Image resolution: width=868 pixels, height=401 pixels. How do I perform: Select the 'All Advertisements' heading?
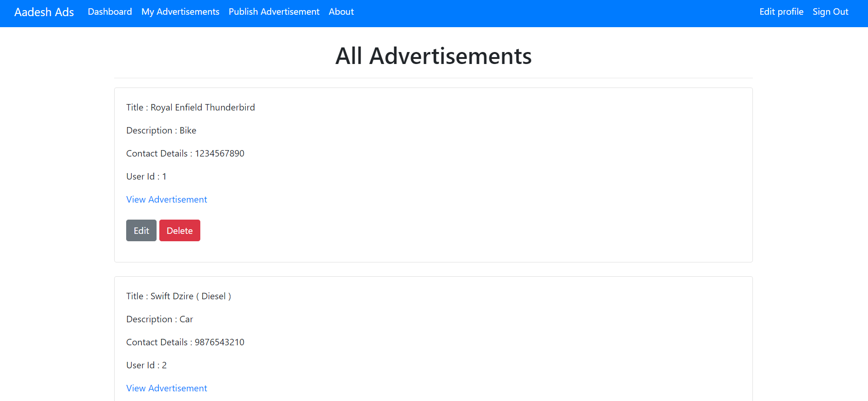433,56
